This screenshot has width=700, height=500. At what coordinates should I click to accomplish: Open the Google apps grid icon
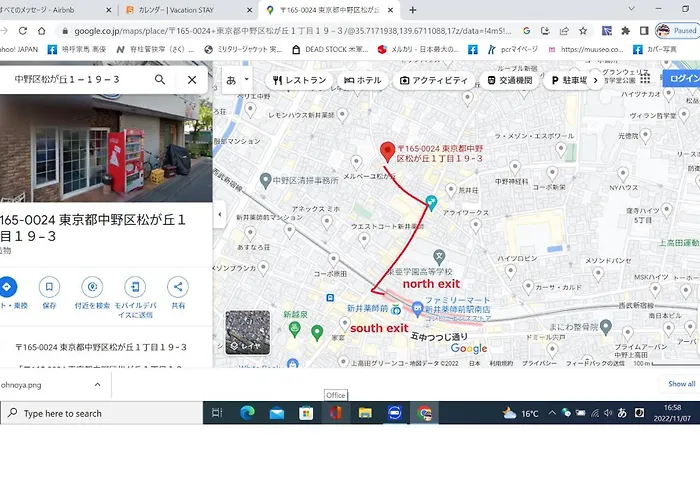point(645,79)
